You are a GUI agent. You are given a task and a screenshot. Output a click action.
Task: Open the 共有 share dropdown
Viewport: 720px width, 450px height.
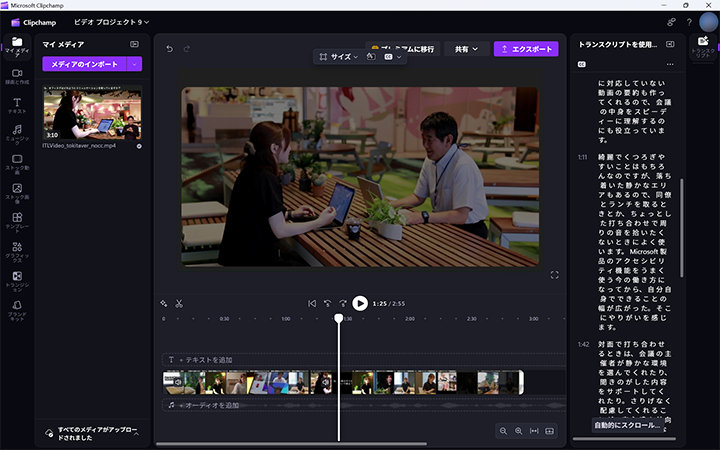point(467,49)
